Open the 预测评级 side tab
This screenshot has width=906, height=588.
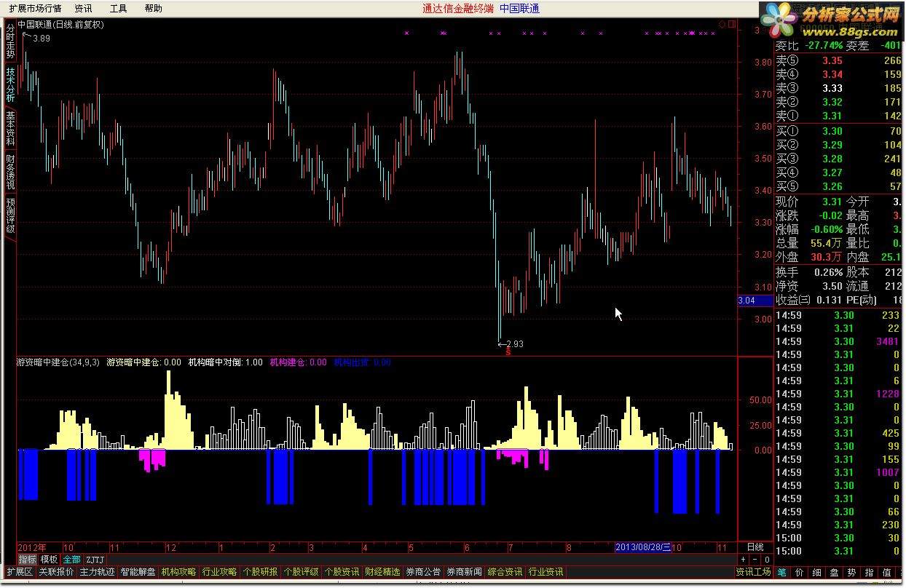pos(10,215)
